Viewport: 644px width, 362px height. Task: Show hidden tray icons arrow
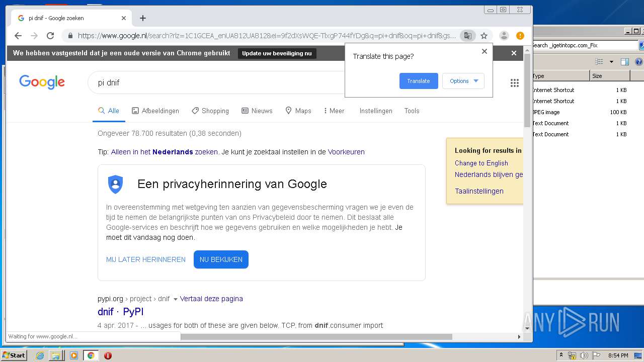[561, 355]
